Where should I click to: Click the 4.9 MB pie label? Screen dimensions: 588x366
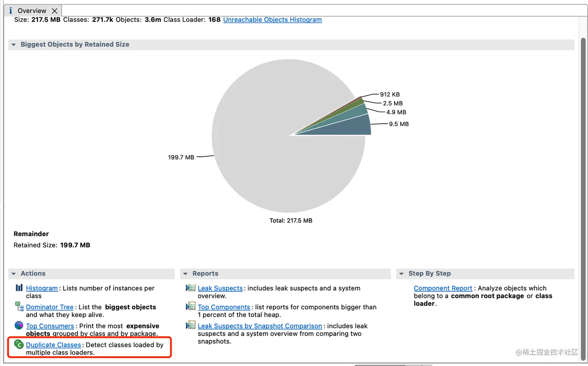point(396,112)
